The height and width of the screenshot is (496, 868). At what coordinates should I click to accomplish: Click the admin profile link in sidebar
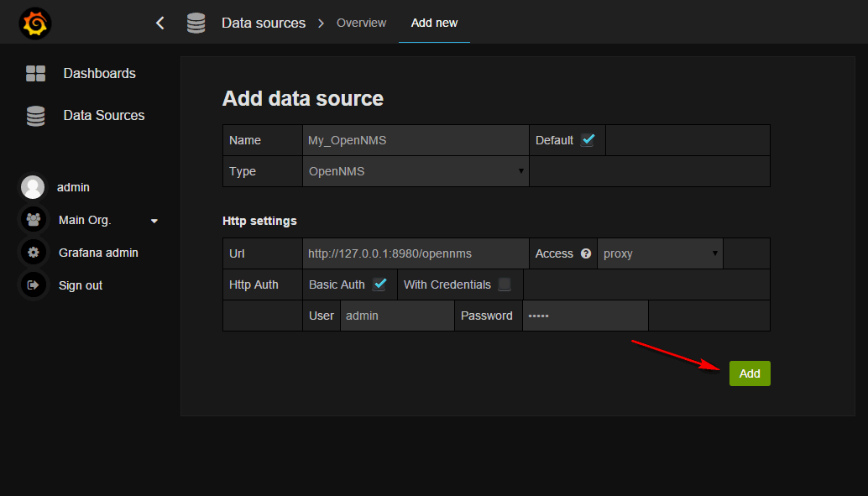coord(73,187)
